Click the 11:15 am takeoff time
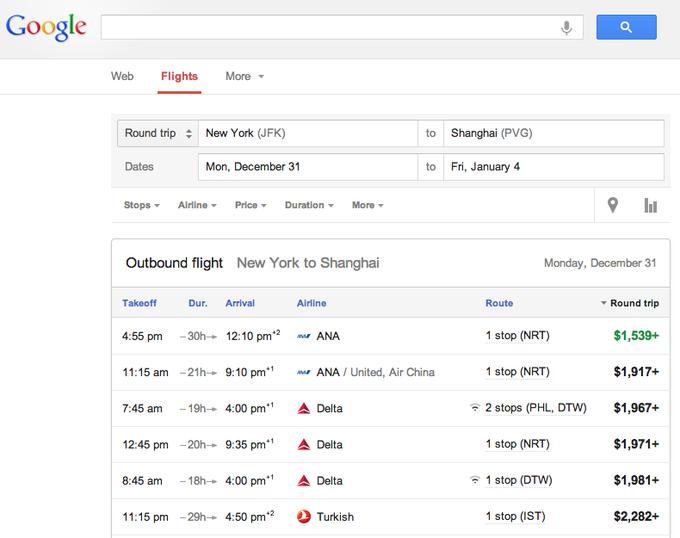 (x=145, y=372)
